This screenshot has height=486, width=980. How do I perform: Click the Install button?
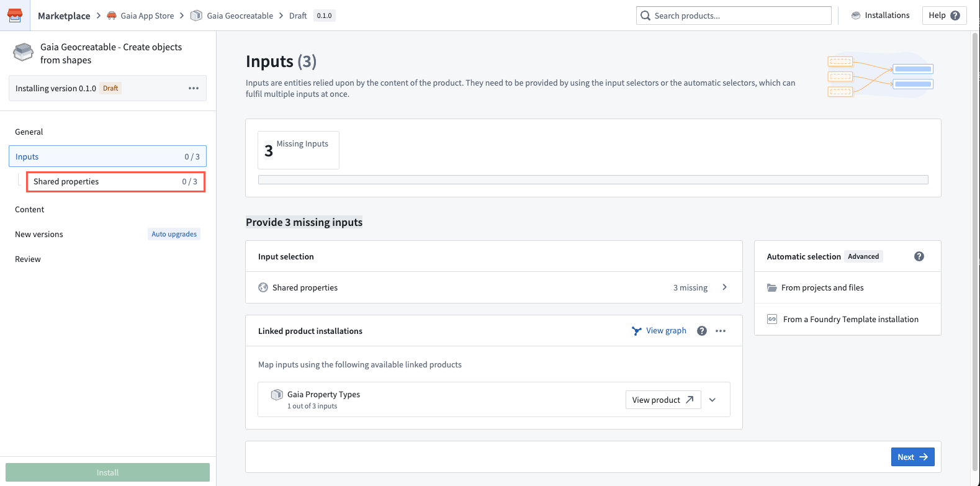point(108,472)
